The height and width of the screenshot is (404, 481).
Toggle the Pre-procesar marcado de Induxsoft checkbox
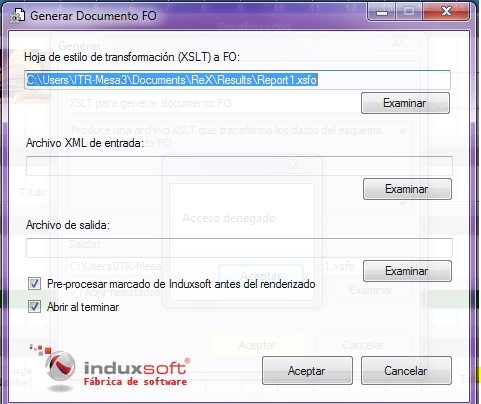(34, 284)
